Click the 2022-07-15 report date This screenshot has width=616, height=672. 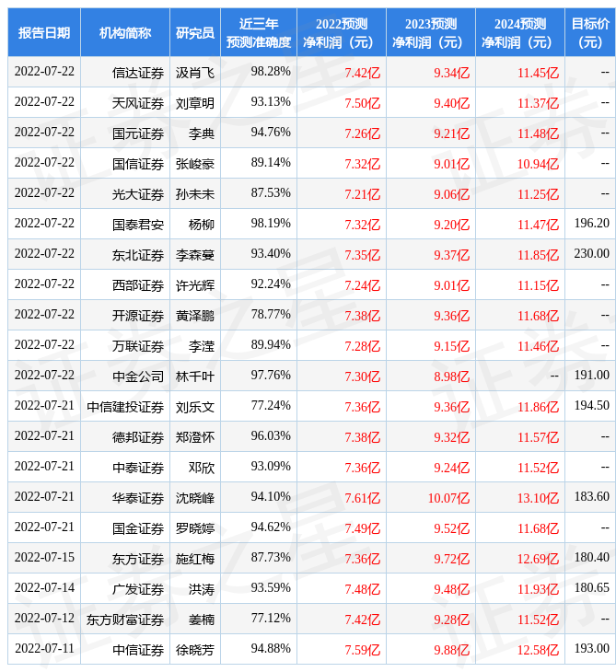[44, 558]
